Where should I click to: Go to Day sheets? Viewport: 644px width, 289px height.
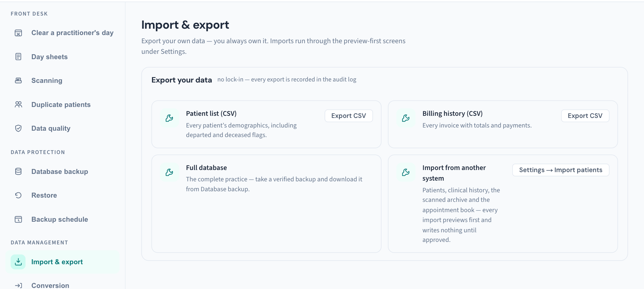(63, 57)
